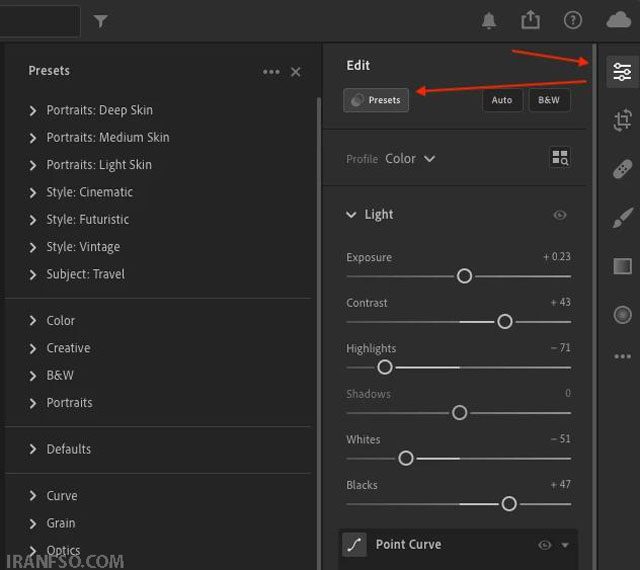Toggle Point Curve visibility eye

544,545
